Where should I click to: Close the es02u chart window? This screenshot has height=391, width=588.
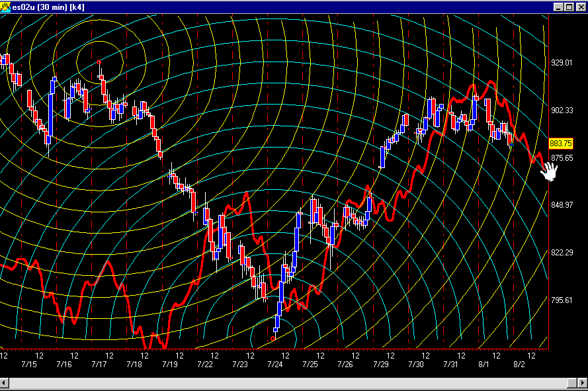tap(581, 7)
